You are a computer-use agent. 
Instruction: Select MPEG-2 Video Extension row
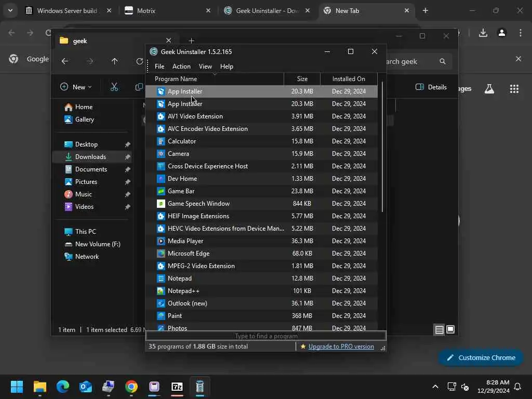click(x=262, y=266)
